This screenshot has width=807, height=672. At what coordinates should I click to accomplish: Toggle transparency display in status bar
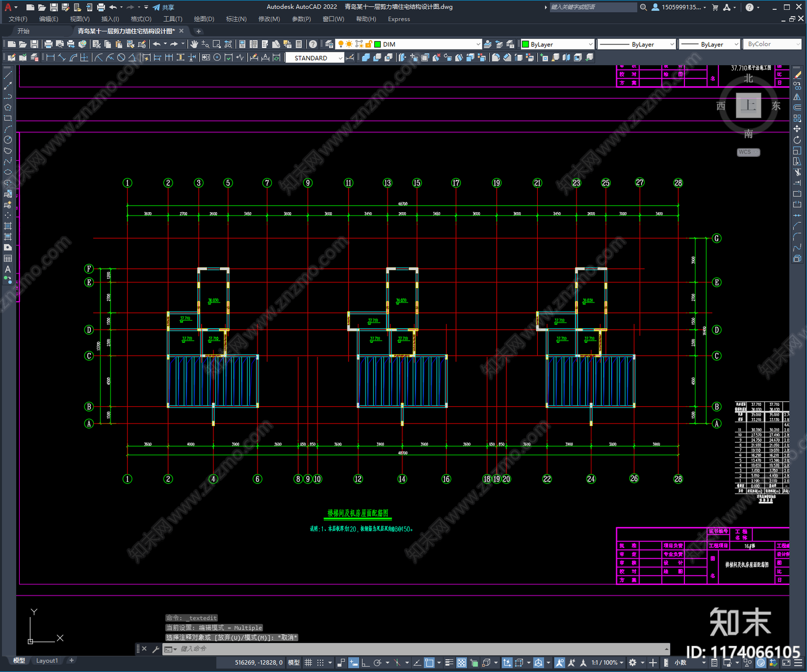(462, 662)
